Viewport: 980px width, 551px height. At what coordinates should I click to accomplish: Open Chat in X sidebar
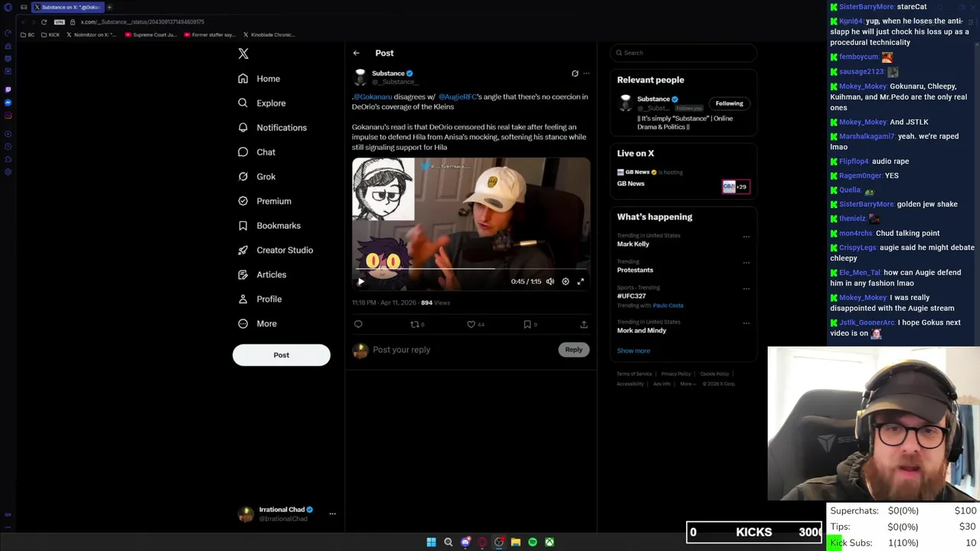click(x=256, y=152)
